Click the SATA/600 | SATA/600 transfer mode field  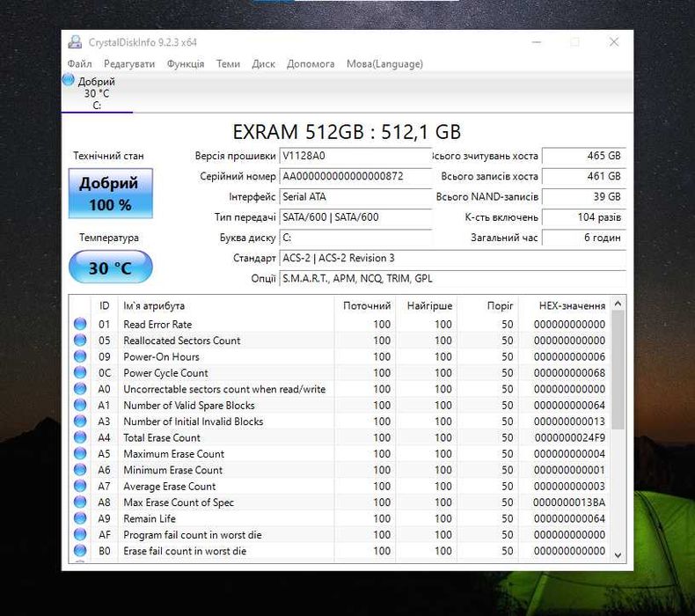pyautogui.click(x=355, y=216)
